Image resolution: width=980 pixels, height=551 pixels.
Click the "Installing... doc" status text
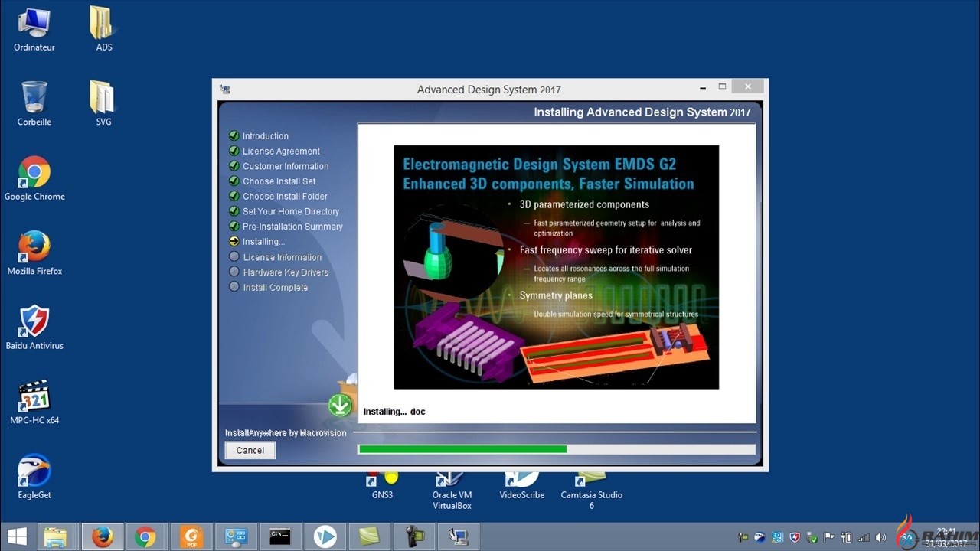coord(394,412)
